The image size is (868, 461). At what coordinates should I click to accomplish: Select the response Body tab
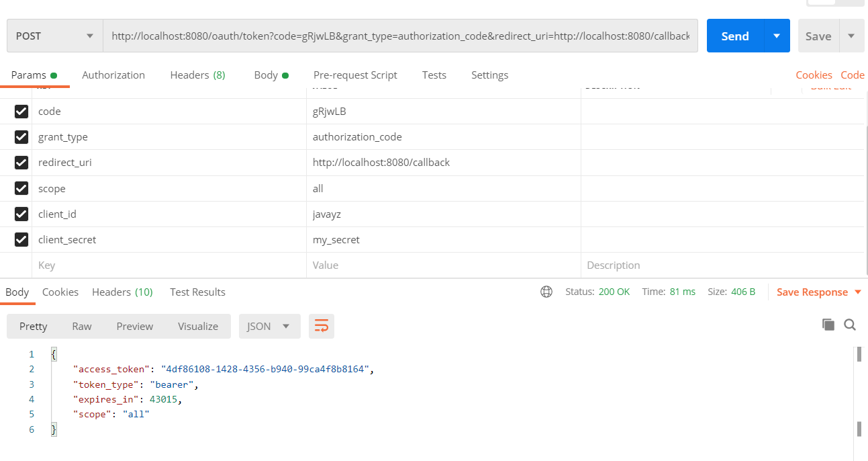17,292
